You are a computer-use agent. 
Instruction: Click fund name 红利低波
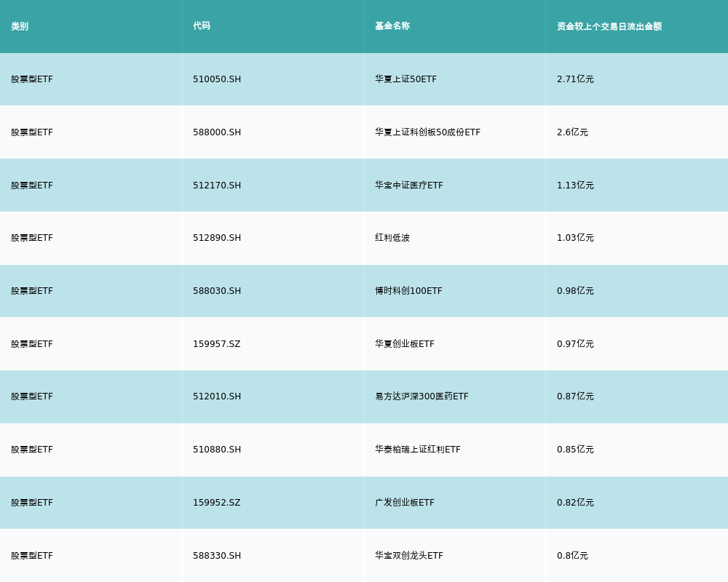coord(392,238)
